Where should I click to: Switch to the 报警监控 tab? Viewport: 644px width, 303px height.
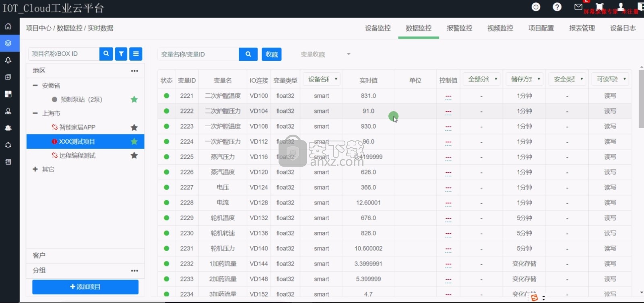point(459,28)
